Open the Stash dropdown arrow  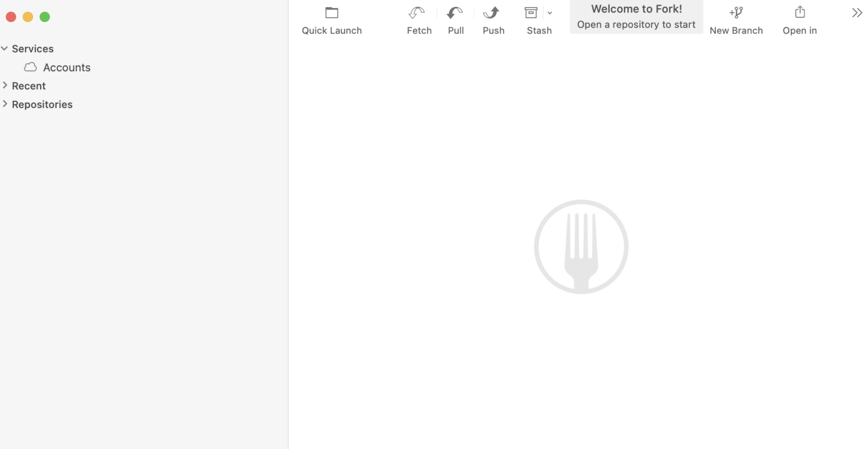549,12
